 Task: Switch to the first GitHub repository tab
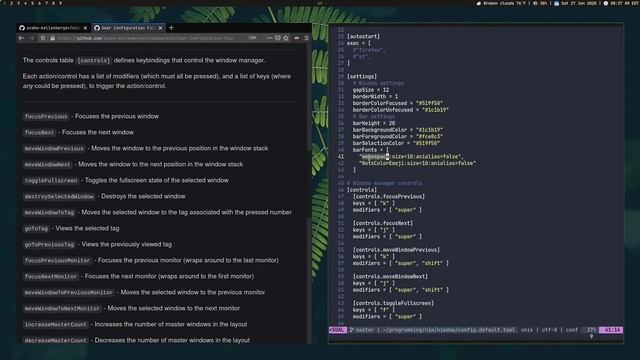click(x=53, y=28)
